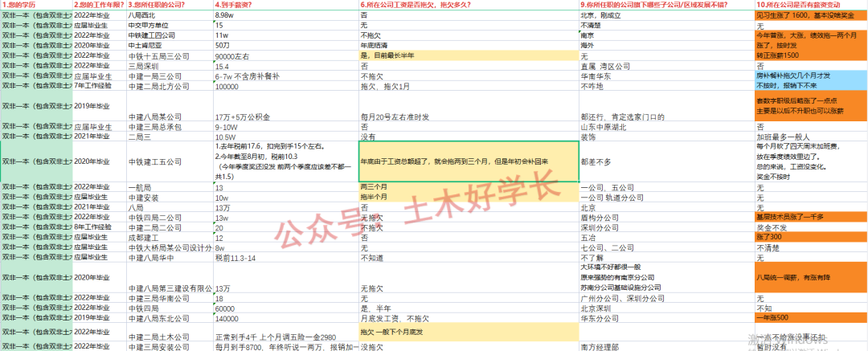Click the company cell '中建安装'
The width and height of the screenshot is (868, 351).
170,197
